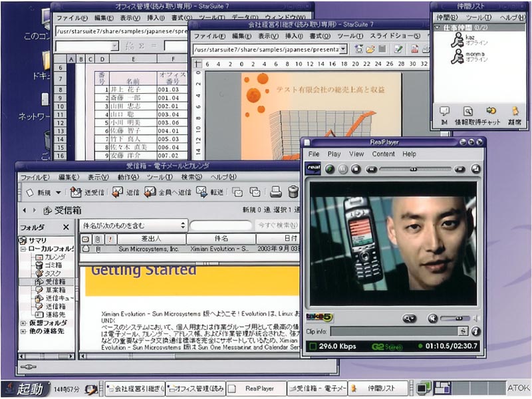Click the message status column header icon

click(86, 239)
